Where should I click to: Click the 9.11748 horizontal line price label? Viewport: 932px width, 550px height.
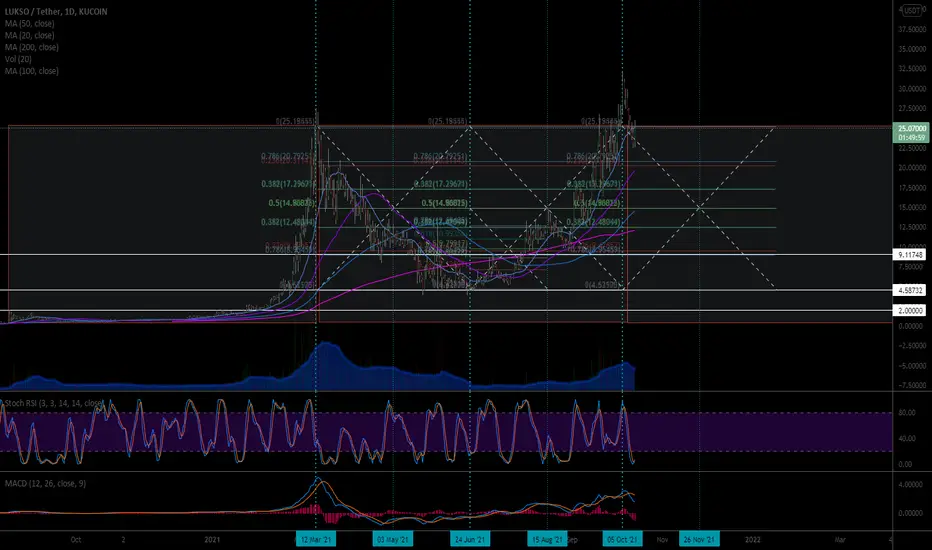click(x=909, y=254)
